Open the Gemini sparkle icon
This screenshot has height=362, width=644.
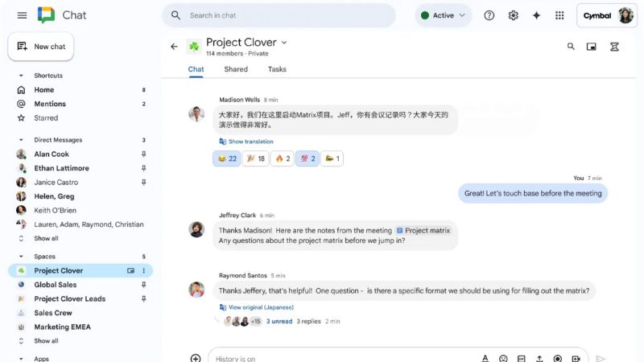tap(536, 15)
